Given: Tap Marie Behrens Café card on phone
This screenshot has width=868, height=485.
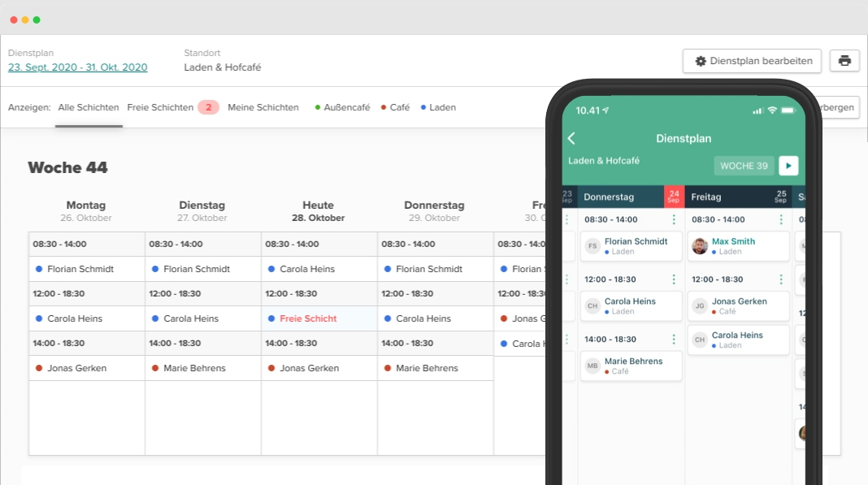Looking at the screenshot, I should click(631, 366).
